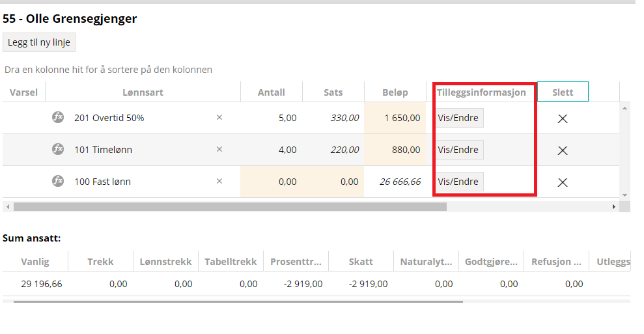Clear the 101 Timelønn lønnsart selection
Screen dimensions: 644x334
(219, 149)
